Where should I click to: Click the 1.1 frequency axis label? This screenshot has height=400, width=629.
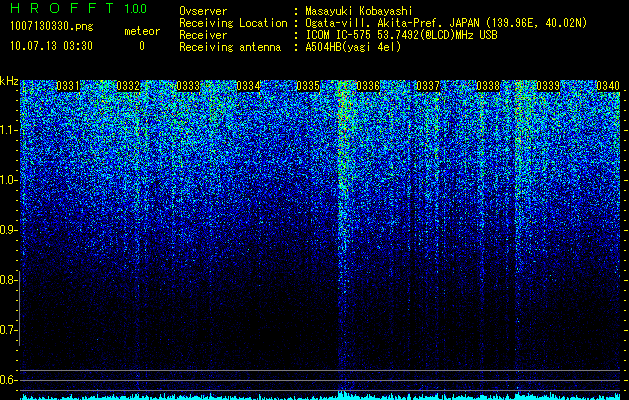(8, 130)
